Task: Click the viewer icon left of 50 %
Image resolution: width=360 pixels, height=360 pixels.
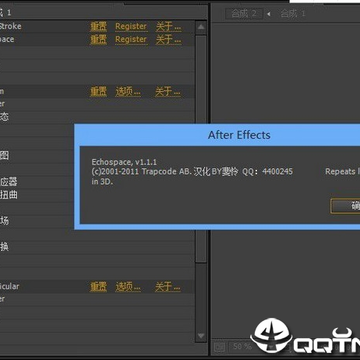Action: click(219, 347)
